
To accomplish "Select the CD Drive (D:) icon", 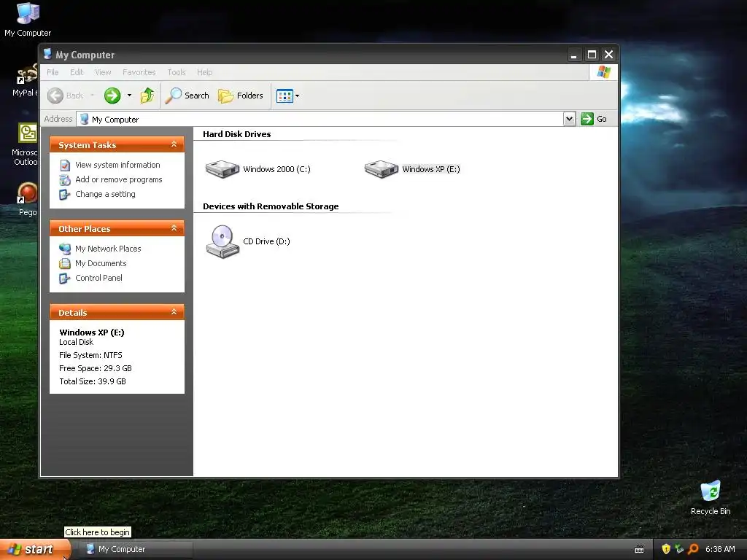I will (x=222, y=241).
